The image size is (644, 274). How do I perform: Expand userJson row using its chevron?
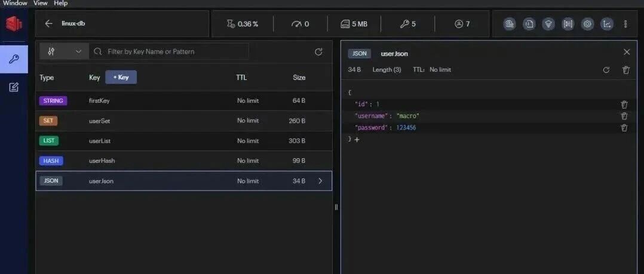pos(320,181)
